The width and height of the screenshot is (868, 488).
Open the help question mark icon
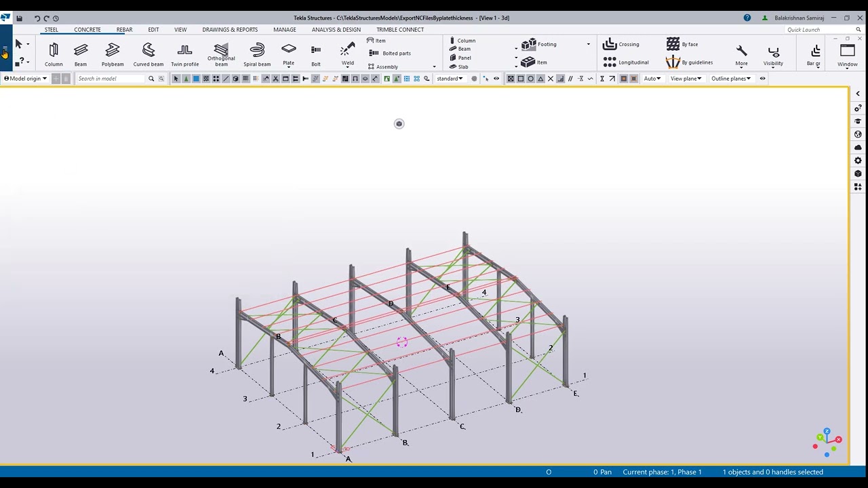click(747, 18)
